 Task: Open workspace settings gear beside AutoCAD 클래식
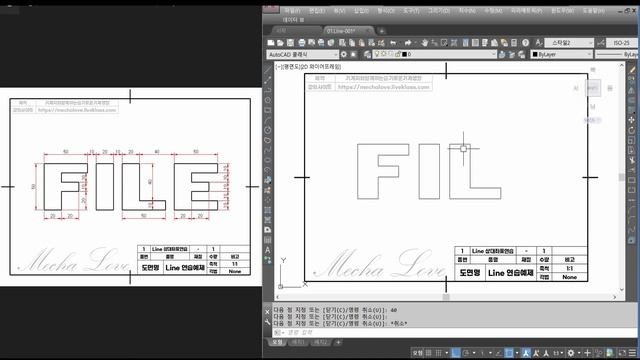[344, 54]
